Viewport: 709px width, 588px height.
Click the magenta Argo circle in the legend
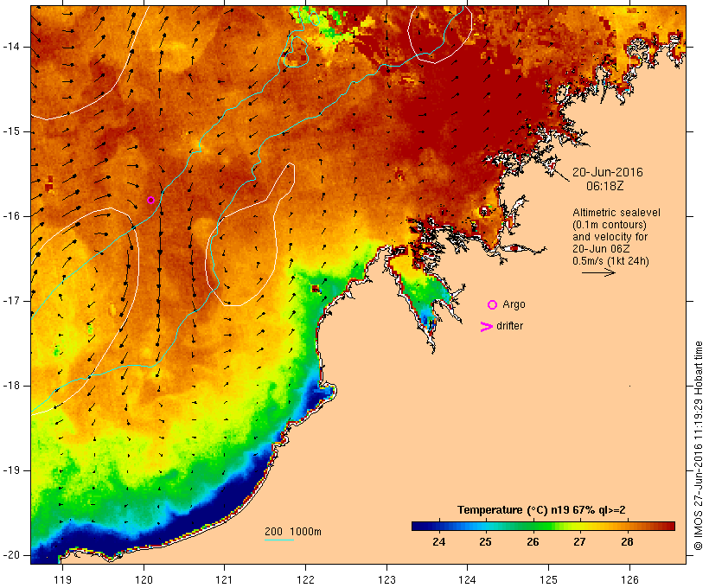point(493,305)
